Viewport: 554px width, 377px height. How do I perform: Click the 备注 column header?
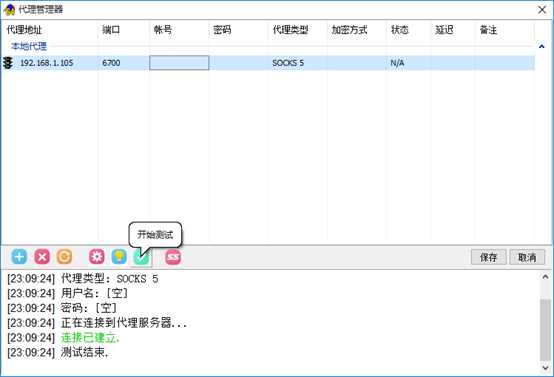[505, 30]
